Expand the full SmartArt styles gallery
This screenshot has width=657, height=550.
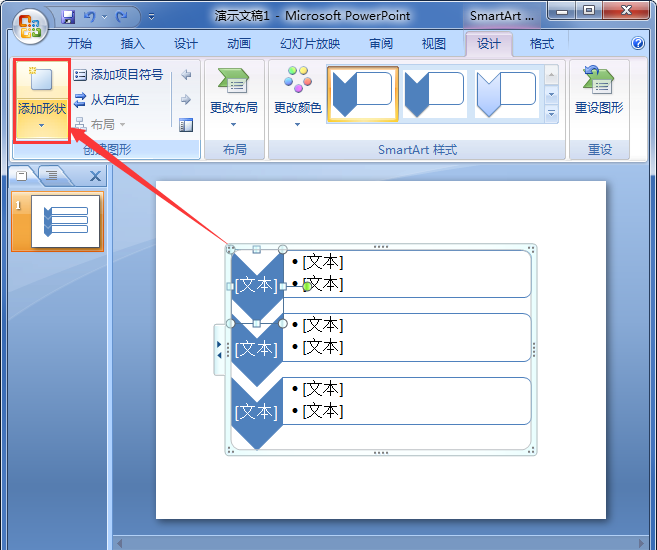551,114
